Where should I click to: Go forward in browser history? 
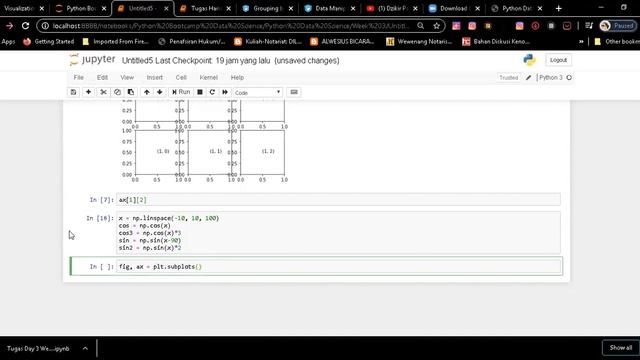[x=9, y=26]
